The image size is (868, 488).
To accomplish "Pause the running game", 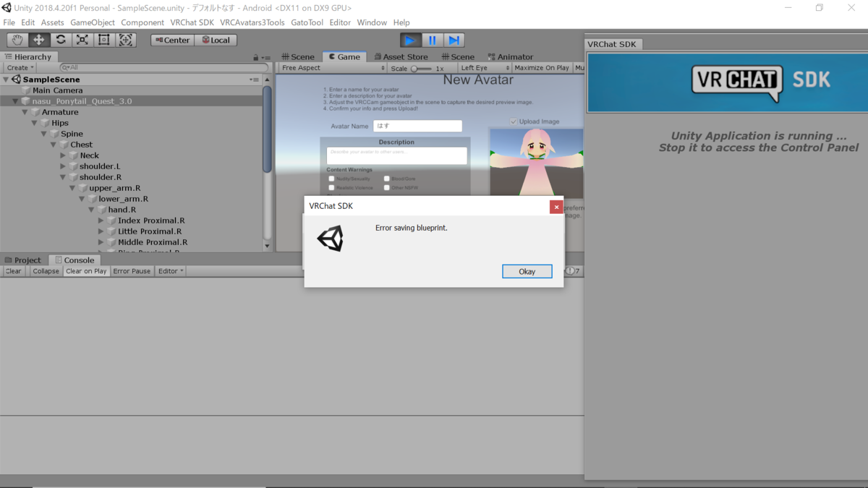I will tap(432, 40).
